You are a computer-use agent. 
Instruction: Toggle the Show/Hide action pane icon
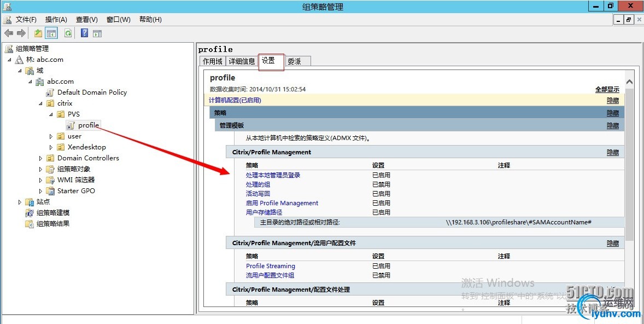(x=97, y=33)
